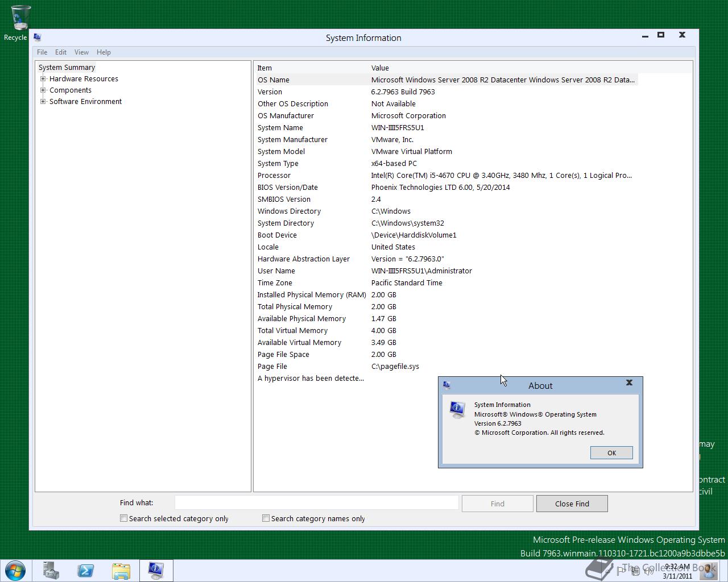728x582 pixels.
Task: Select System Information taskbar button
Action: pos(156,570)
